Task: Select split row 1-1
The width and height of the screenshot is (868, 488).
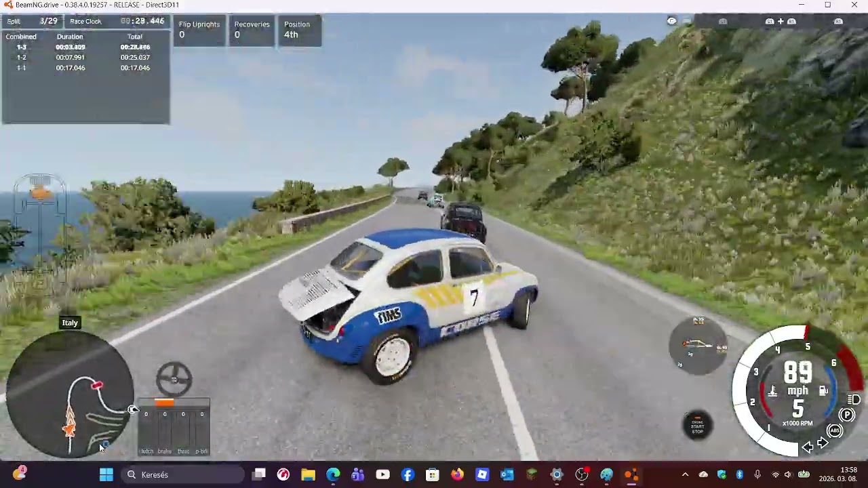Action: [x=85, y=68]
